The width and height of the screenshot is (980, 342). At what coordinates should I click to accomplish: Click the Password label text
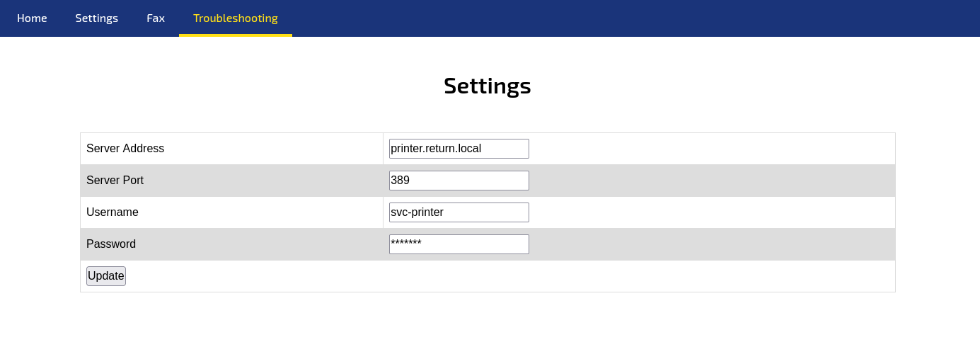[x=111, y=244]
